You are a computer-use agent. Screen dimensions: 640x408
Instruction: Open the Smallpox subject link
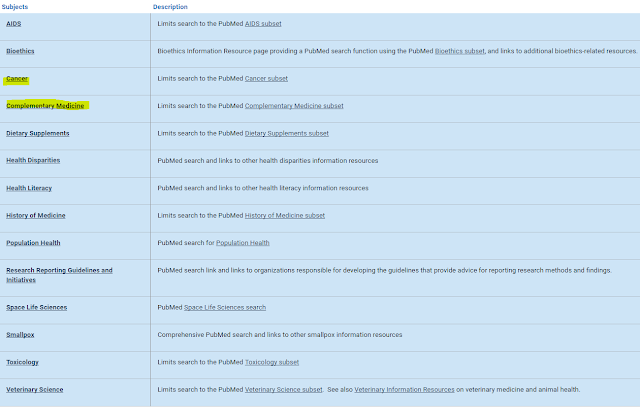[20, 335]
